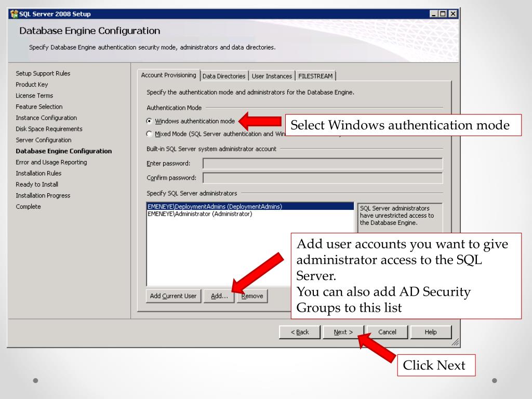Click Next to continue setup
The image size is (532, 399).
click(x=343, y=332)
